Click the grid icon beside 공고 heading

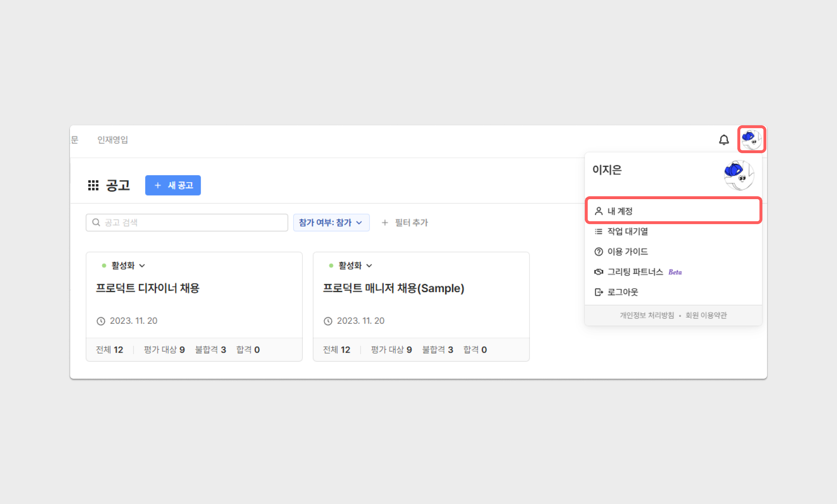tap(93, 185)
